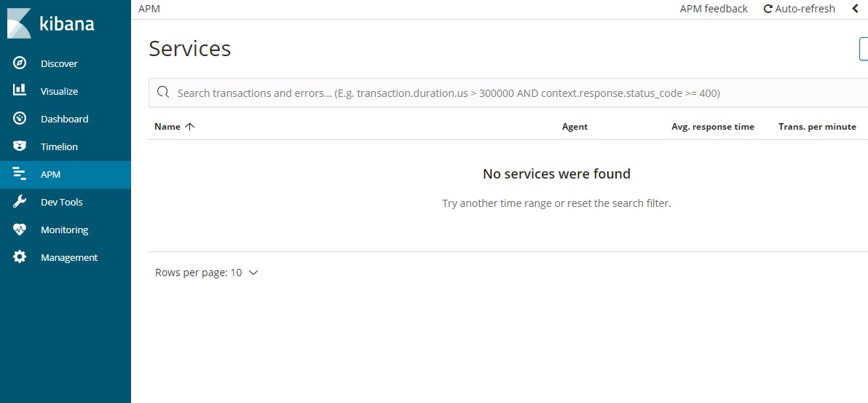Open Management via gear icon
This screenshot has width=868, height=403.
click(x=20, y=257)
